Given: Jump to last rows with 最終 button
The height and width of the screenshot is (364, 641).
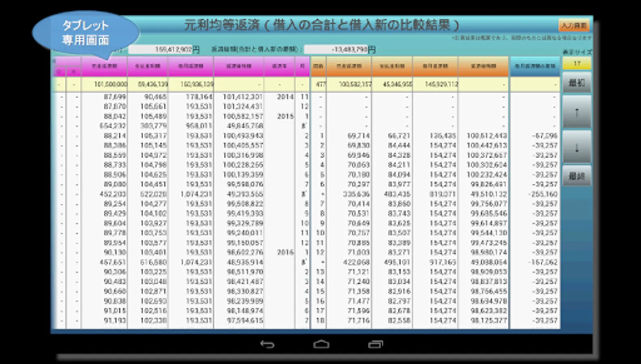Looking at the screenshot, I should tap(577, 176).
